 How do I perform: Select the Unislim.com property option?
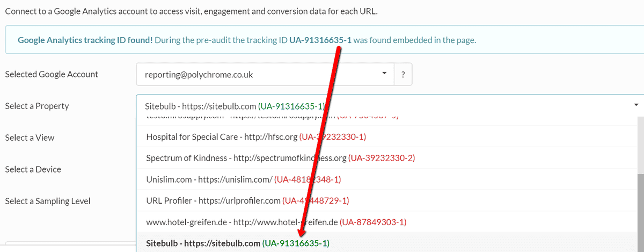click(386, 179)
